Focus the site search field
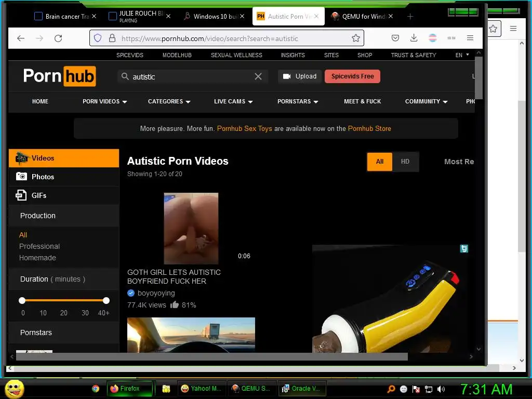 point(193,77)
